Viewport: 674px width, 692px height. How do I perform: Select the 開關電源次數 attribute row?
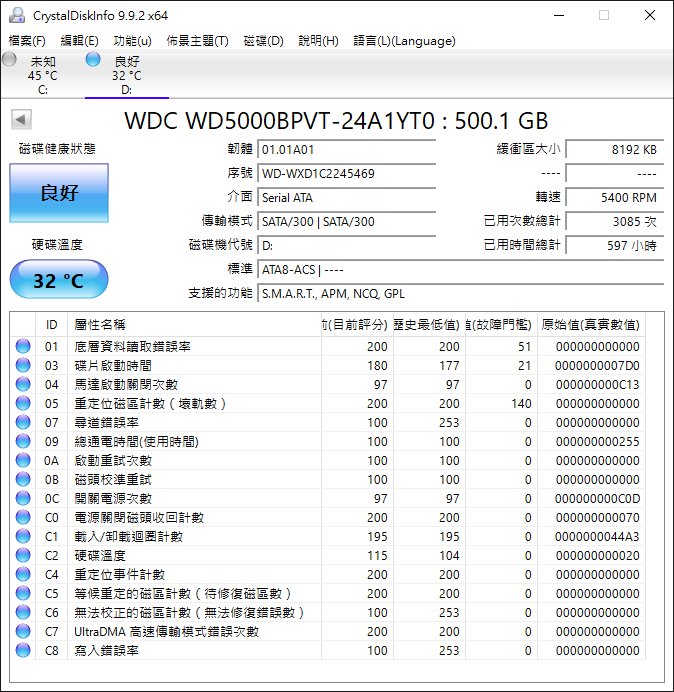[x=328, y=498]
